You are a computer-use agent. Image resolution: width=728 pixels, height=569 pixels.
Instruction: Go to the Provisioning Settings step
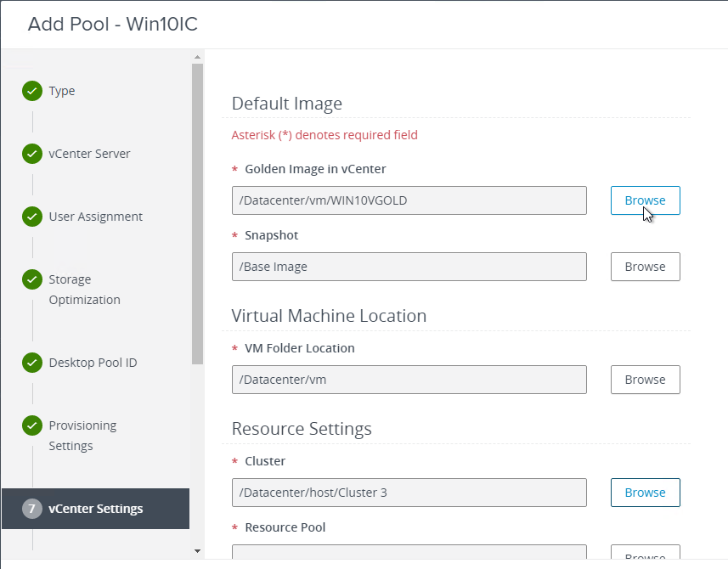(x=82, y=436)
